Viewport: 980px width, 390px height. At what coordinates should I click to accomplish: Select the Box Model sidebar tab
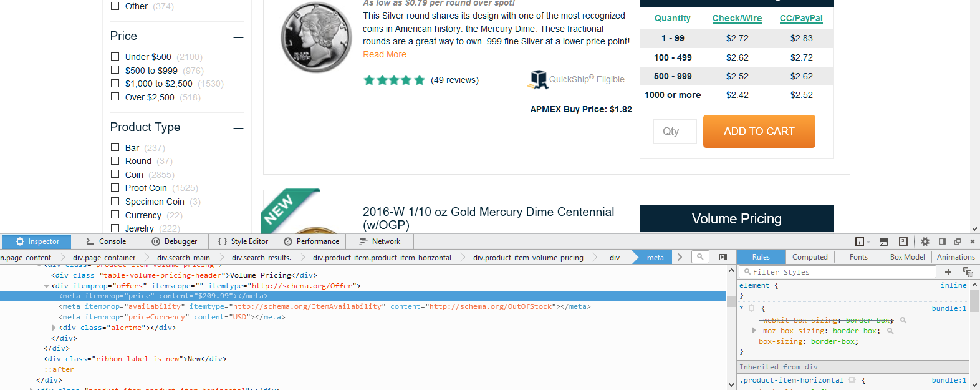pyautogui.click(x=907, y=257)
